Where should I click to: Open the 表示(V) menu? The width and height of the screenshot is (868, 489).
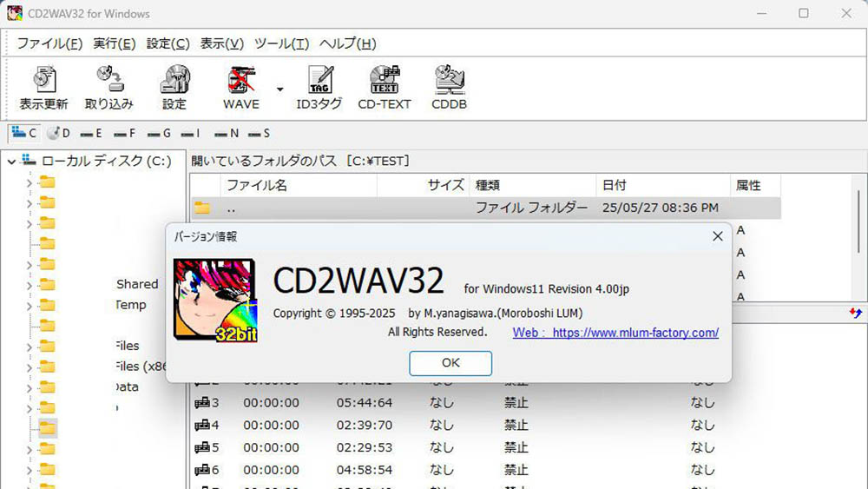pos(221,43)
